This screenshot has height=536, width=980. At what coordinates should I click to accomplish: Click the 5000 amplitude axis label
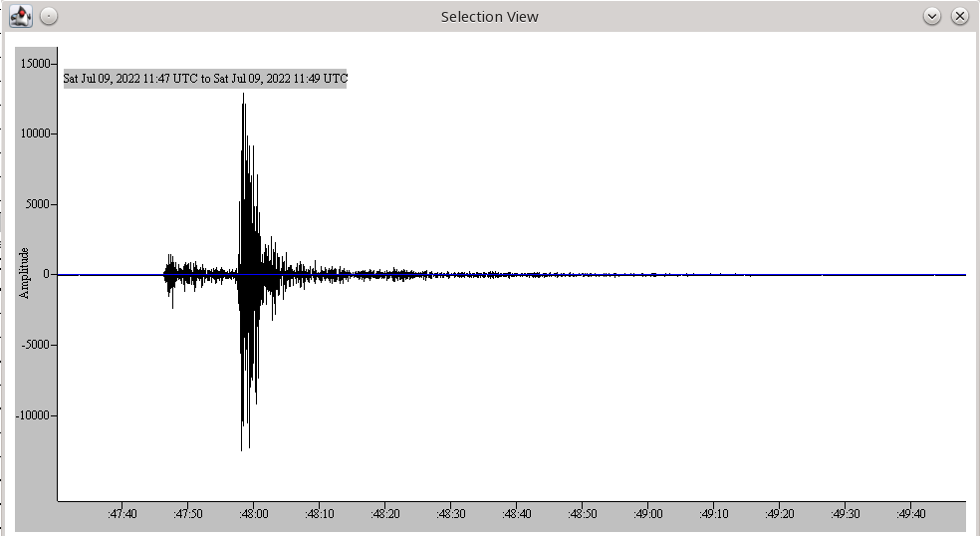pyautogui.click(x=39, y=204)
